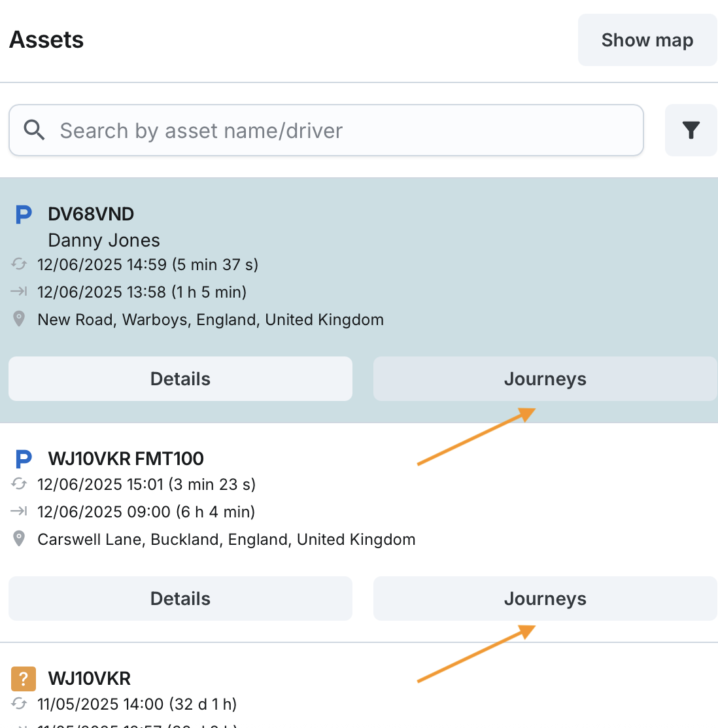
Task: Click the location pin icon beside Carswell Lane, Buckland
Action: point(19,539)
